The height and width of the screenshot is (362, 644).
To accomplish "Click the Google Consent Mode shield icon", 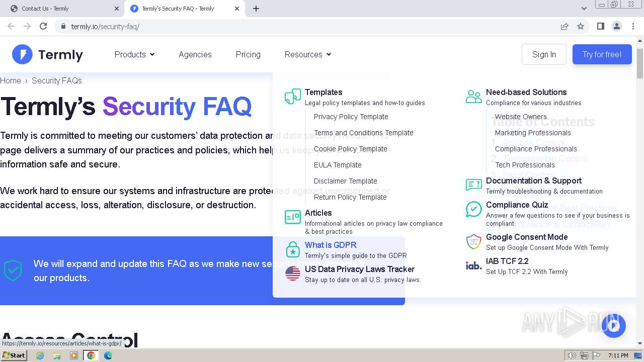I will coord(473,241).
